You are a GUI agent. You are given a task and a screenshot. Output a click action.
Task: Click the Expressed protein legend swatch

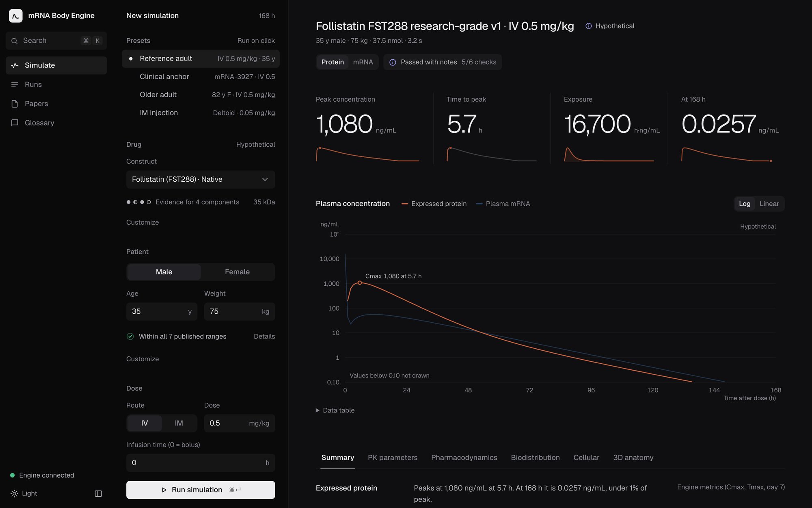pyautogui.click(x=404, y=204)
